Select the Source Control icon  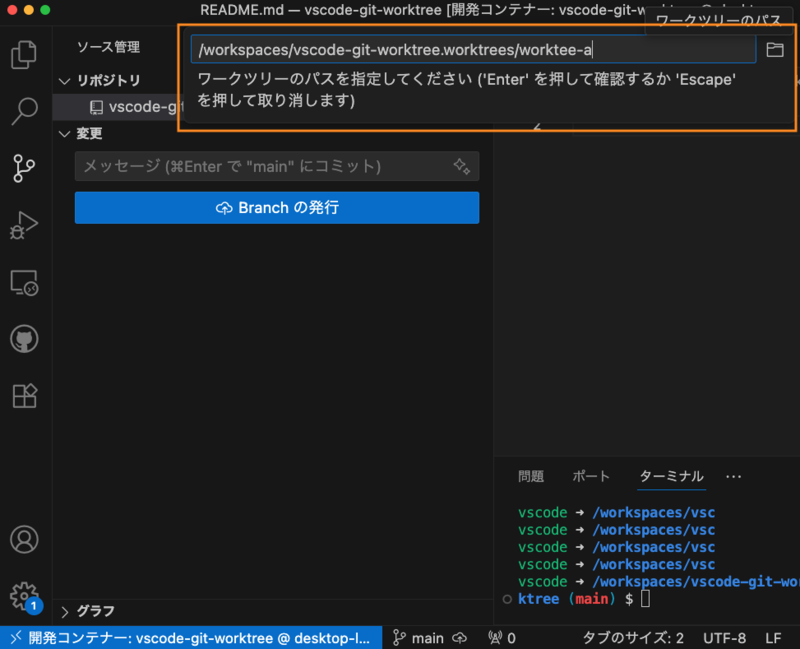click(24, 168)
